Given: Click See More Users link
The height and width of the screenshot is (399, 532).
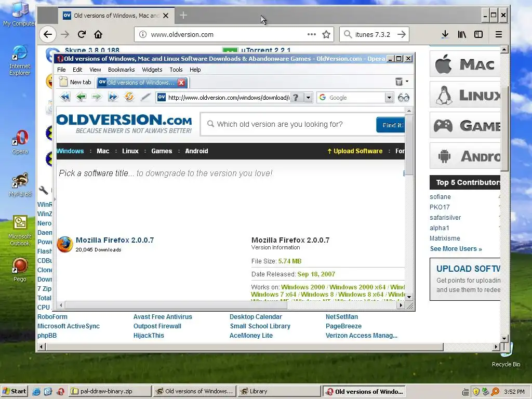Looking at the screenshot, I should pyautogui.click(x=456, y=249).
